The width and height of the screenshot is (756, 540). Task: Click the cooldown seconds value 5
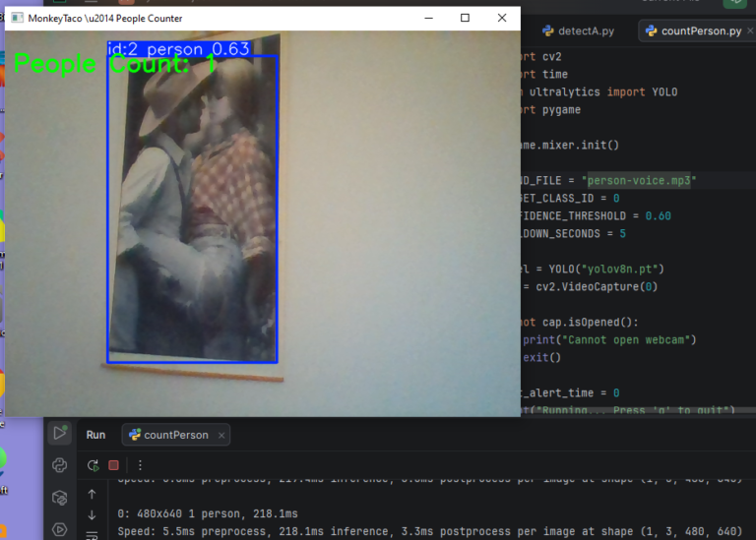coord(622,234)
